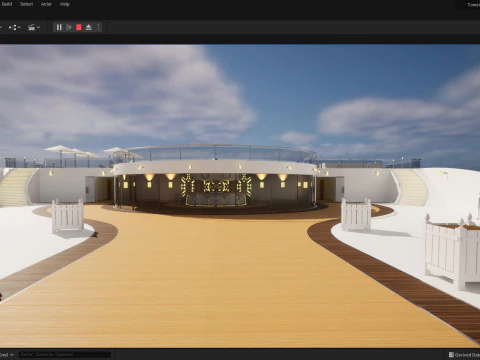This screenshot has height=360, width=480.
Task: Open the Select menu
Action: 26,4
